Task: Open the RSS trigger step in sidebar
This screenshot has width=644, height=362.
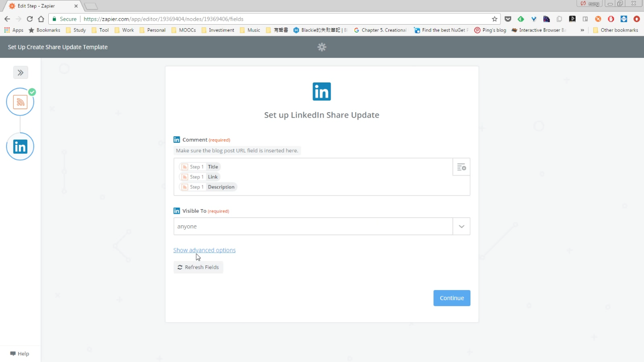Action: click(x=20, y=102)
